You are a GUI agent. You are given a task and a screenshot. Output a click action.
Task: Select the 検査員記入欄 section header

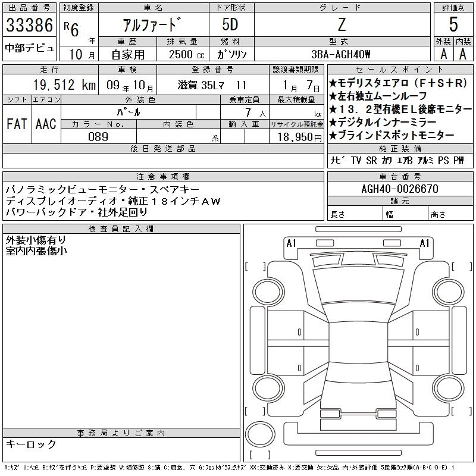click(x=121, y=229)
